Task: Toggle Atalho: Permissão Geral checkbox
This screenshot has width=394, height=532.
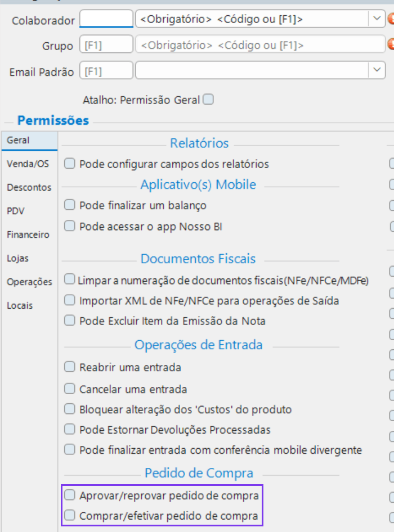Action: [x=208, y=100]
